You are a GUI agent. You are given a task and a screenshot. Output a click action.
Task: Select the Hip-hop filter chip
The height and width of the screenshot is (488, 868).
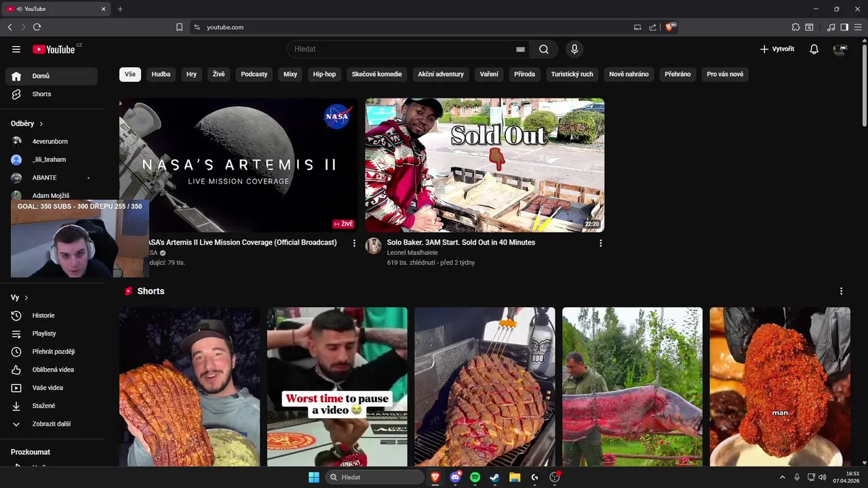[325, 75]
